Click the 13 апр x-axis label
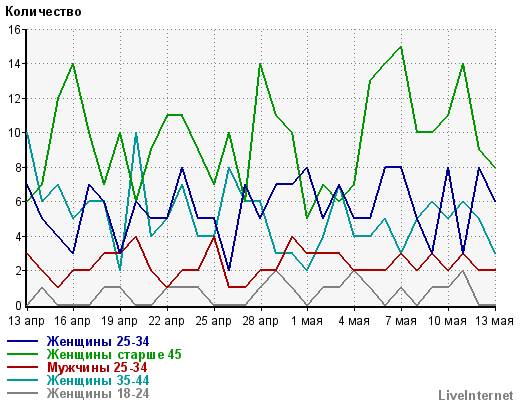520x405 pixels. tap(26, 321)
